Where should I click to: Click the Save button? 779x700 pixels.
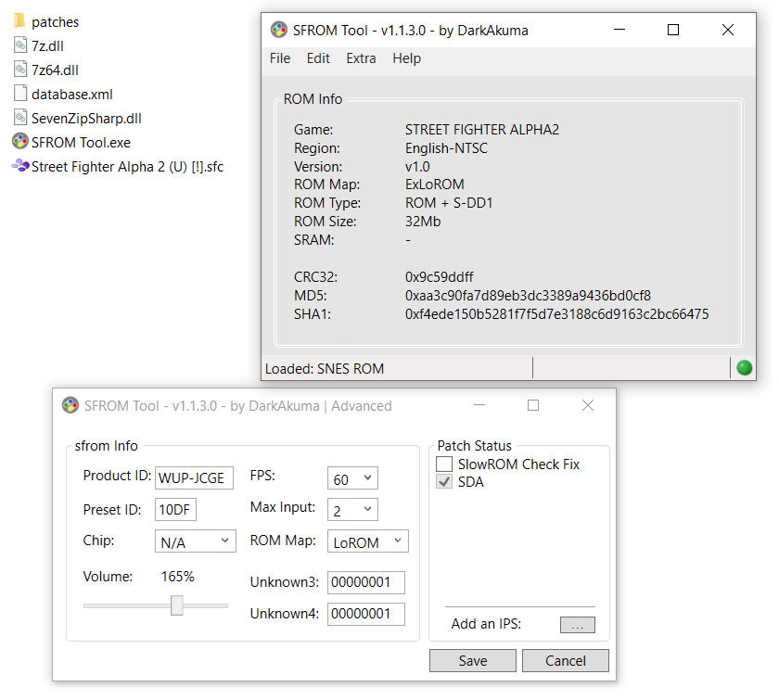[x=472, y=660]
